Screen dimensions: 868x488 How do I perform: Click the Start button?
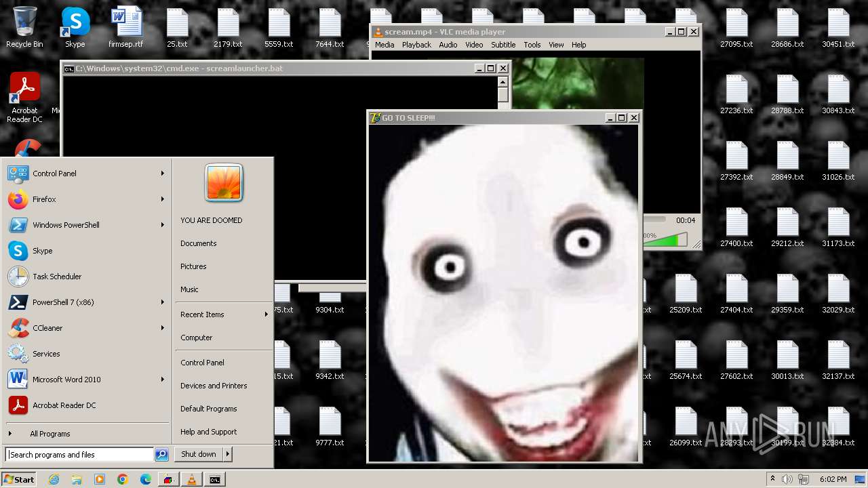click(x=18, y=479)
